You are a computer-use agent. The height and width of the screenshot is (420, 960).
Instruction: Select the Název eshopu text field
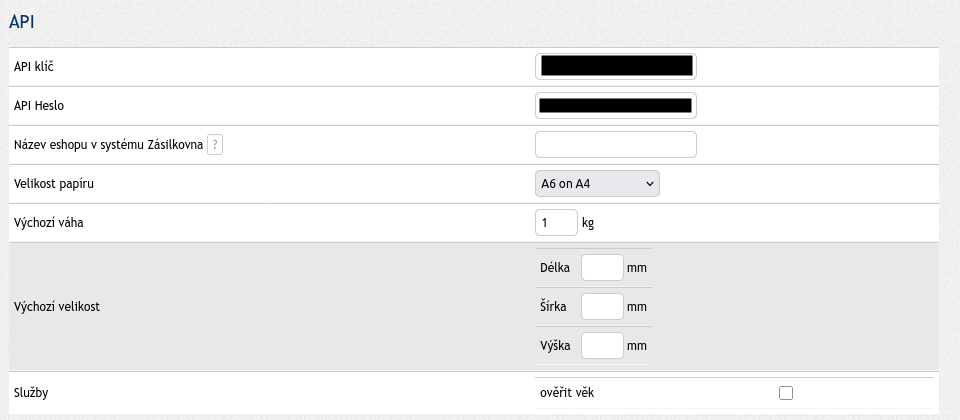click(x=616, y=145)
